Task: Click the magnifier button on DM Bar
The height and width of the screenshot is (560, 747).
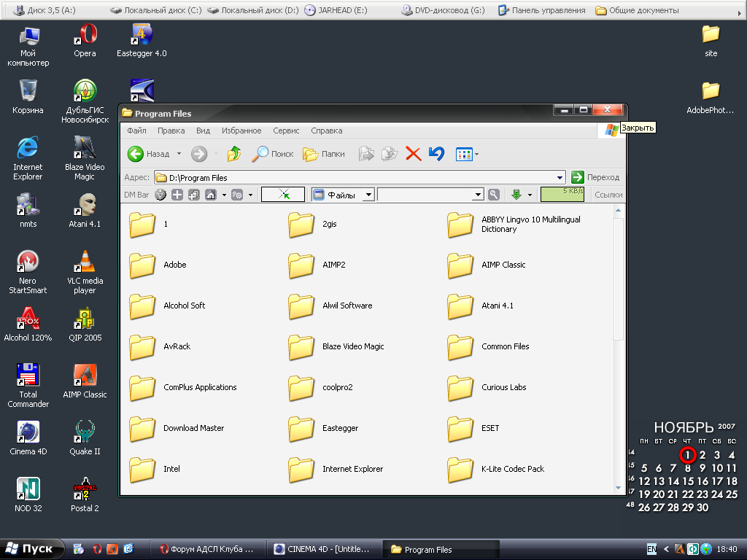Action: 494,194
